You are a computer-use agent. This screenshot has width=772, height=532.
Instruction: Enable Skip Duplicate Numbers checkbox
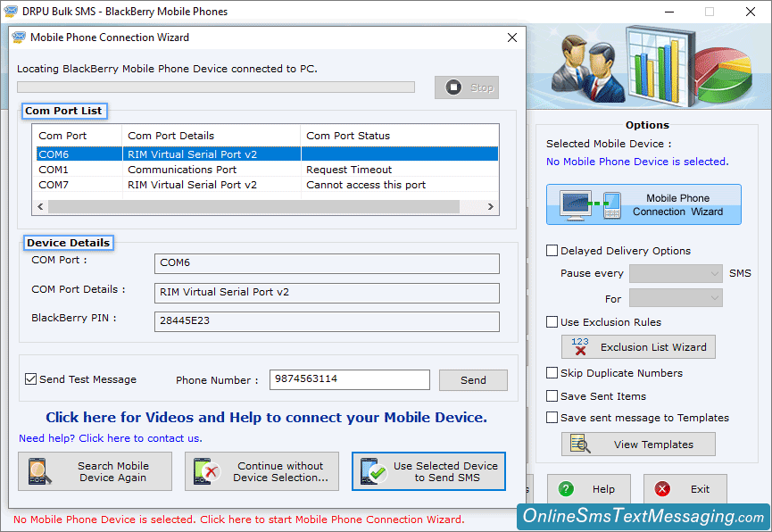point(552,372)
